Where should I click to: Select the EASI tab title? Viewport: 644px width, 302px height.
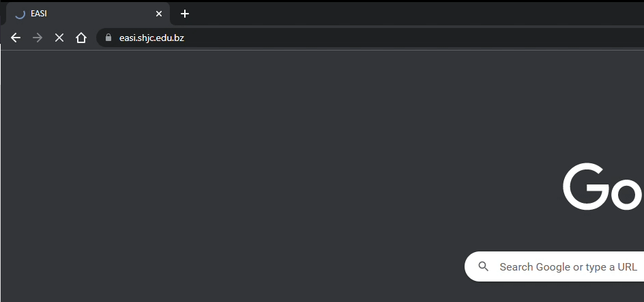(39, 14)
